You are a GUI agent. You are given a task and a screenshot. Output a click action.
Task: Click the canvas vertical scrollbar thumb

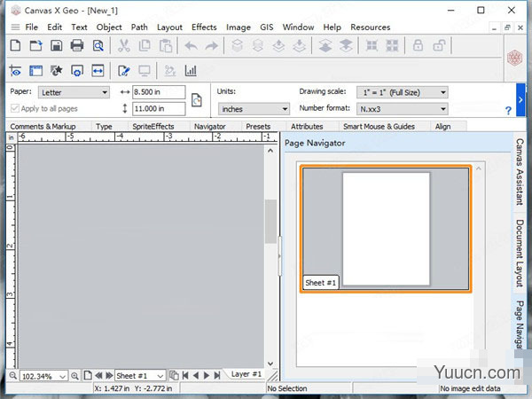point(270,221)
